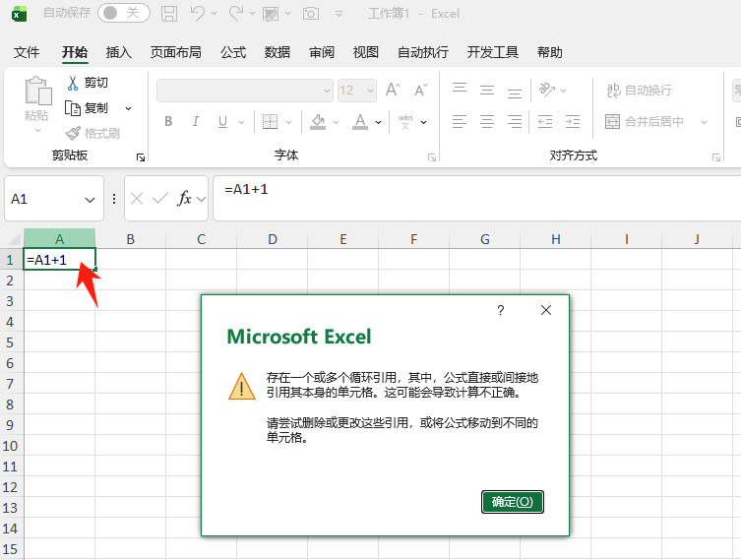This screenshot has width=741, height=560.
Task: Click the Copy (复制) button
Action: point(87,108)
